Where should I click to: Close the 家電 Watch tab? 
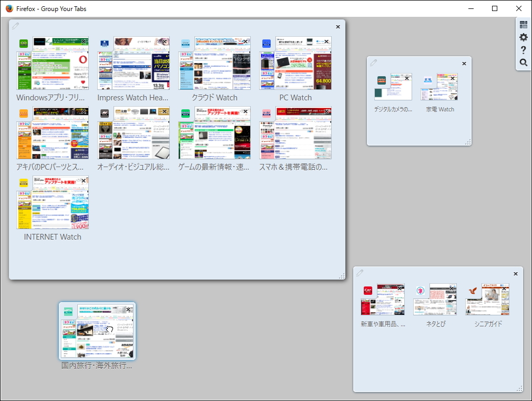point(453,78)
